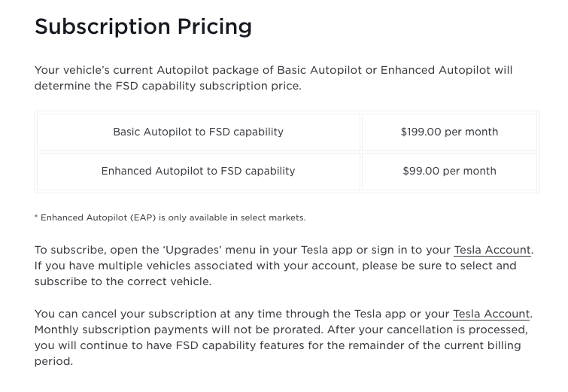
Task: Click the quoted word 'Upgrades' in the paragraph
Action: pyautogui.click(x=192, y=250)
